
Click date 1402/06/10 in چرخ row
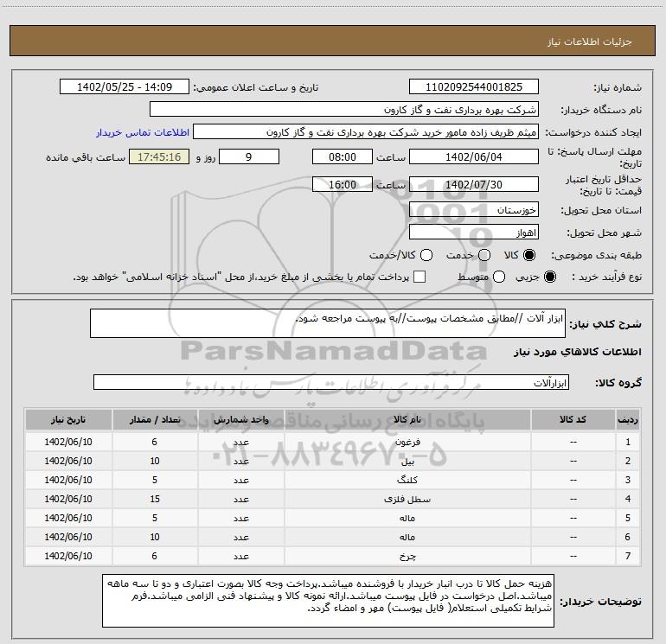(x=68, y=556)
